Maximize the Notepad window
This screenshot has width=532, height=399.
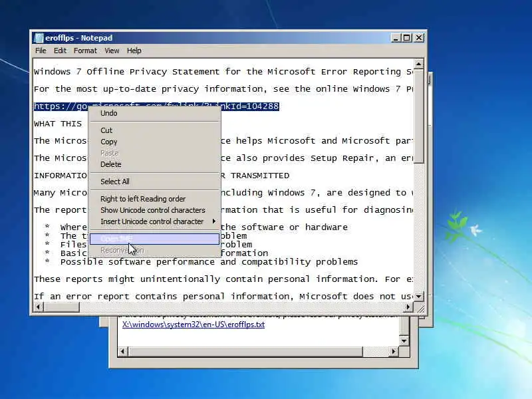(x=406, y=38)
